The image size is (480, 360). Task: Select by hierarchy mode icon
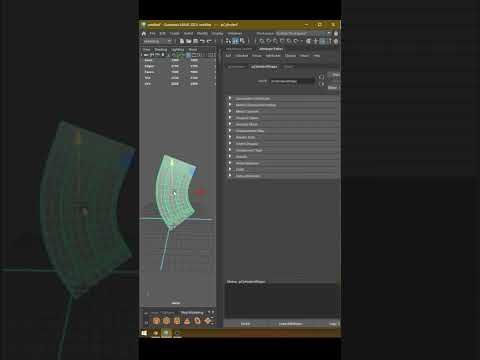(x=228, y=41)
